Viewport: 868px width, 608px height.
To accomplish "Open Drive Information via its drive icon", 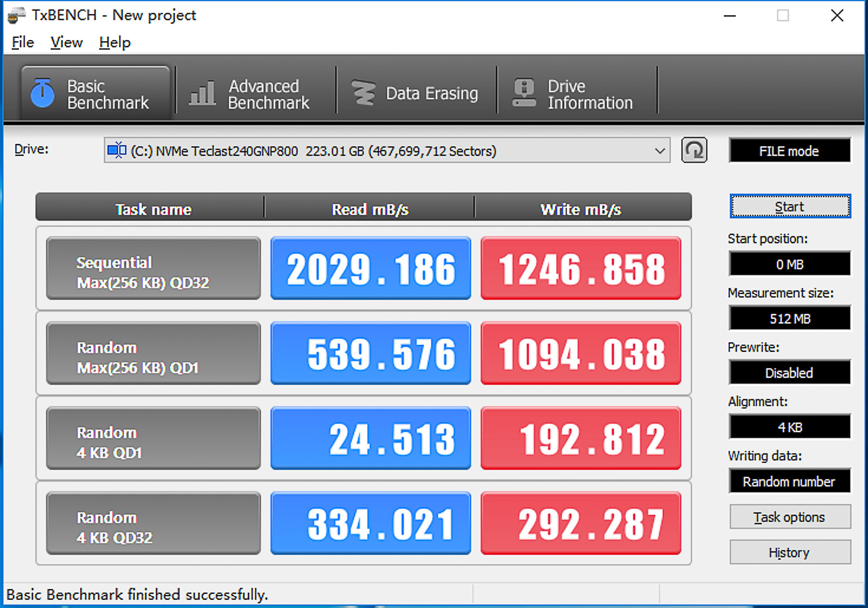I will [x=524, y=91].
